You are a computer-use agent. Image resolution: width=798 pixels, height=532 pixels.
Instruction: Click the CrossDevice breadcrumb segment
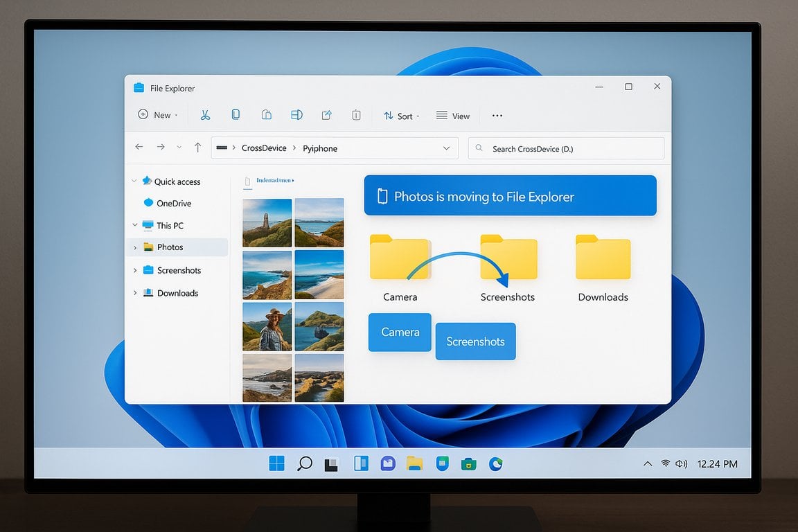[x=264, y=148]
